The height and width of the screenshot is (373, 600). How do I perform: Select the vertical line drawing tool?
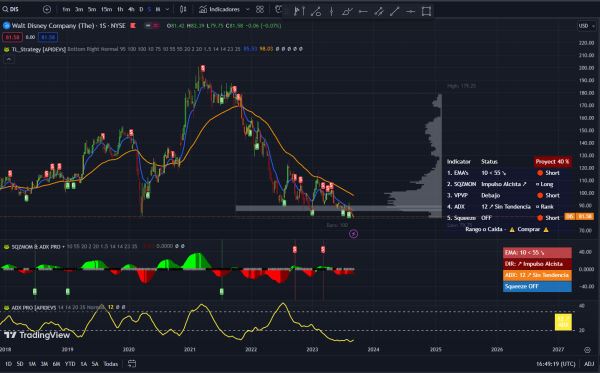(331, 11)
